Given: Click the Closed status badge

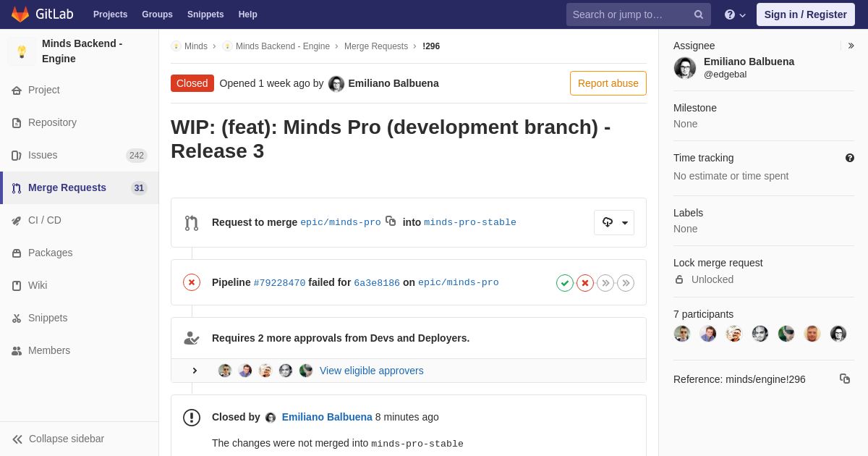Looking at the screenshot, I should [192, 83].
